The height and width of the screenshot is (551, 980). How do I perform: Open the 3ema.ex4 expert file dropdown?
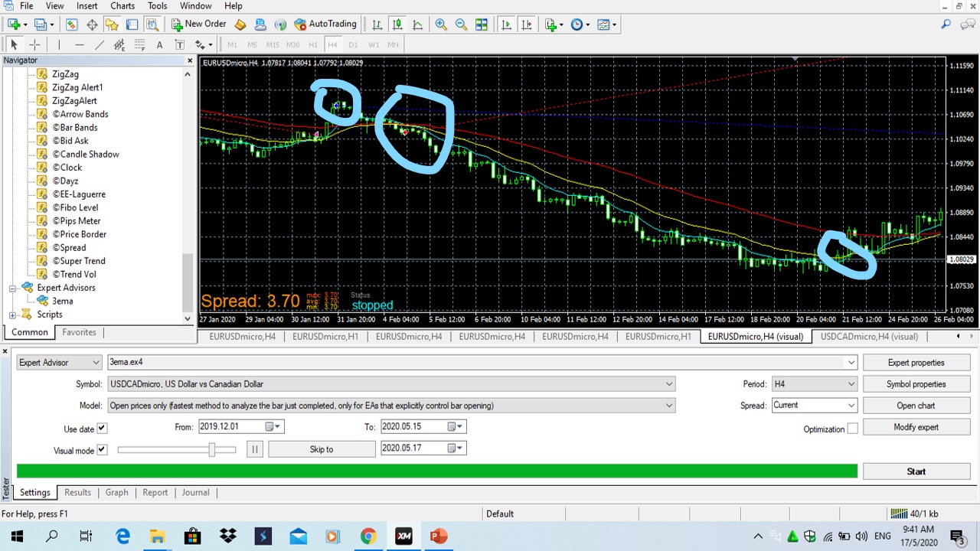[x=851, y=363]
